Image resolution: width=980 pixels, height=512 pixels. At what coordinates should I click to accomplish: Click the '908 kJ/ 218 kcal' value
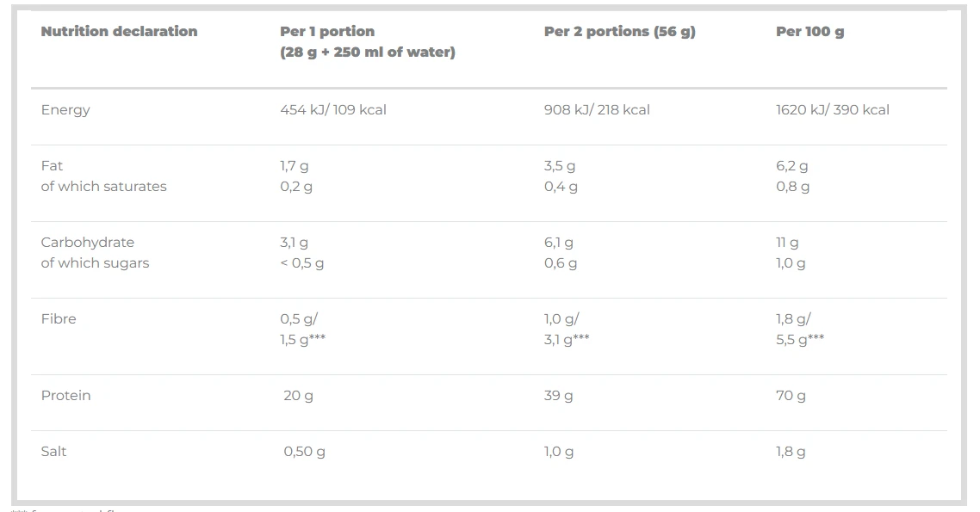point(597,110)
